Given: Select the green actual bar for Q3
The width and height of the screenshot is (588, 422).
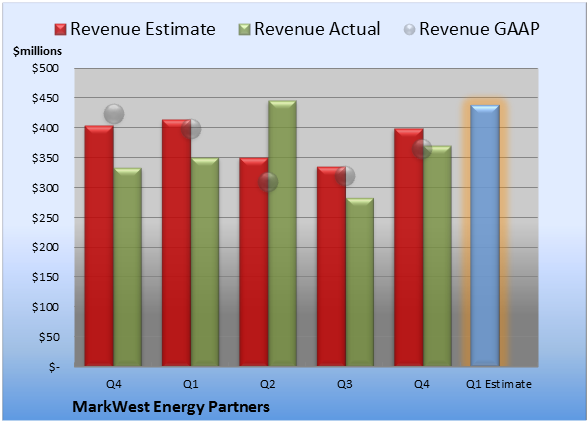Looking at the screenshot, I should point(360,282).
